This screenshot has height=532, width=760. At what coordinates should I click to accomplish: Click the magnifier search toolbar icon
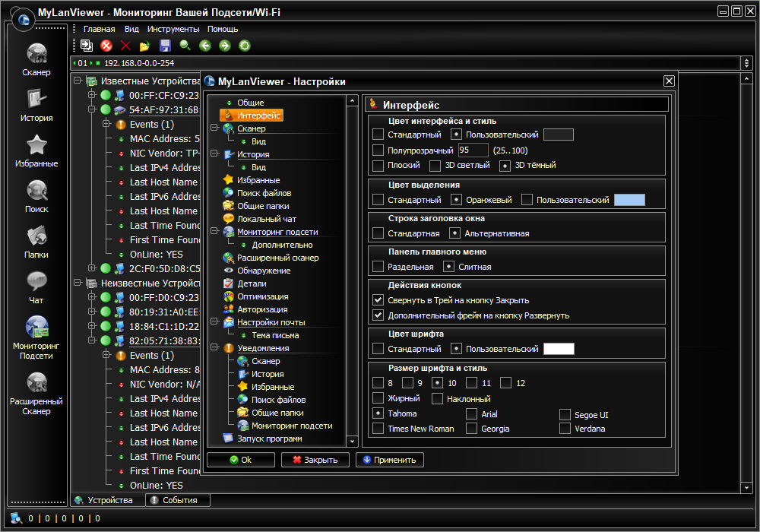click(x=185, y=46)
